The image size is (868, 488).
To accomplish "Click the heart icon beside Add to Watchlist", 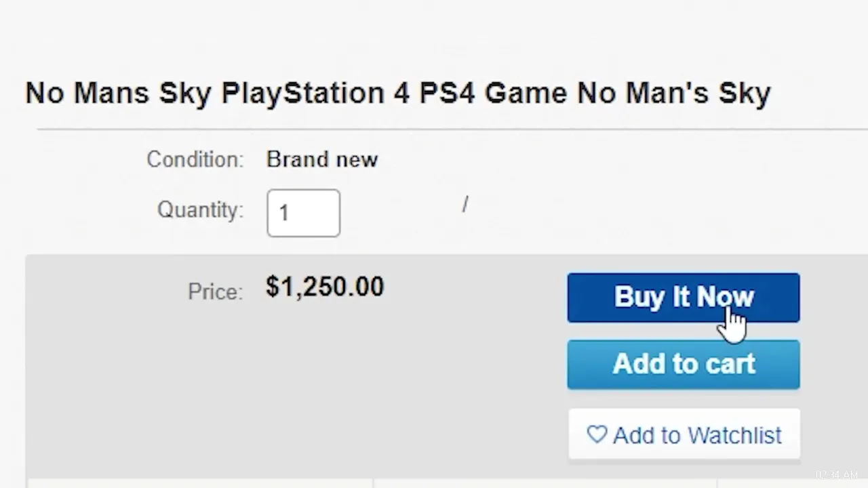I will coord(597,434).
